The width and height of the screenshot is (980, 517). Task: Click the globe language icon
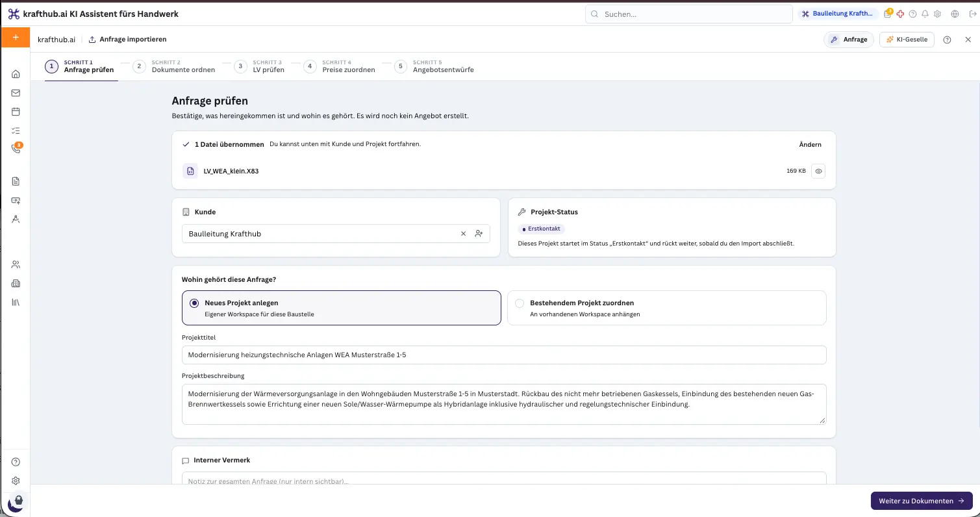click(x=955, y=14)
